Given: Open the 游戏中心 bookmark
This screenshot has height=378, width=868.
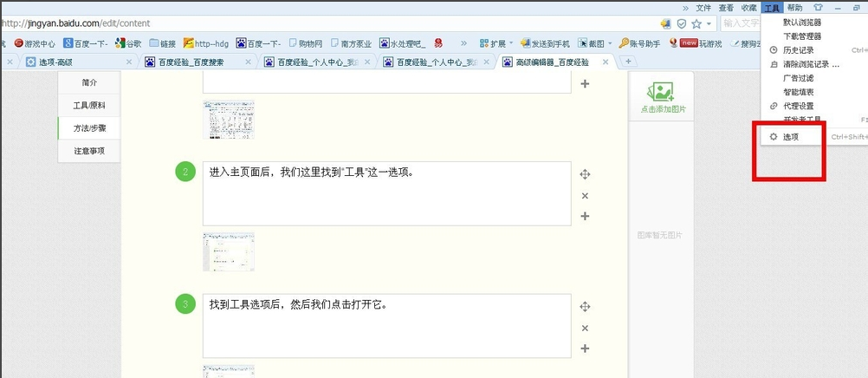Looking at the screenshot, I should tap(35, 43).
